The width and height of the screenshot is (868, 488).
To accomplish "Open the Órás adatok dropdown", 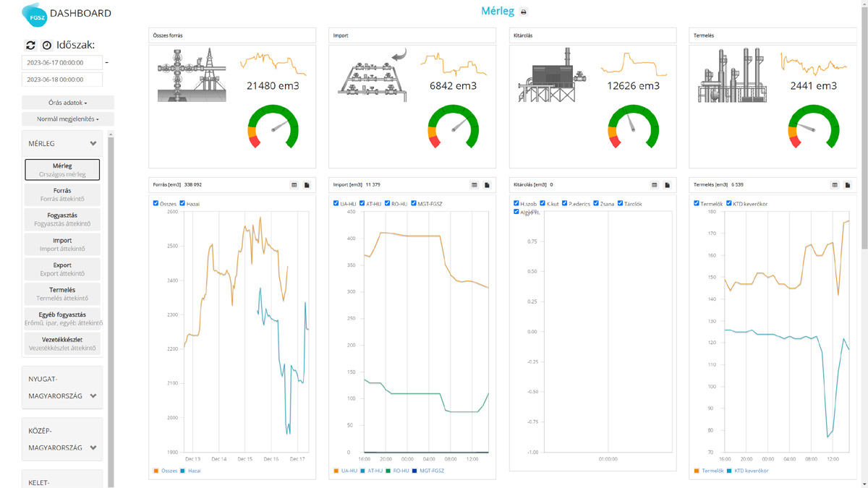I will click(68, 103).
